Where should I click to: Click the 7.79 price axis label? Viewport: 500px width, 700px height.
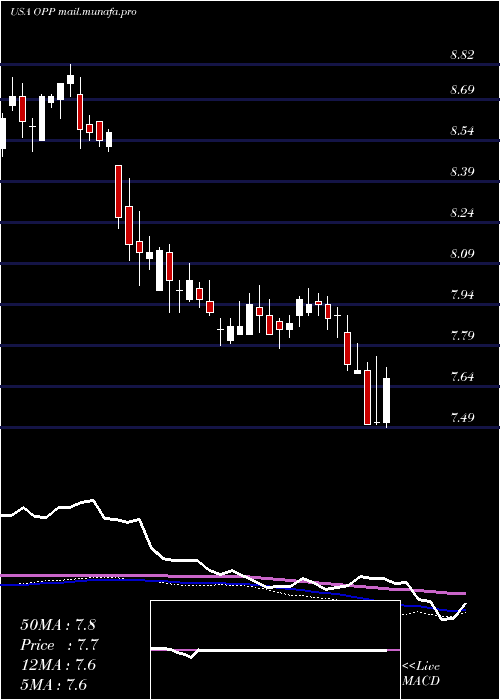click(x=462, y=336)
